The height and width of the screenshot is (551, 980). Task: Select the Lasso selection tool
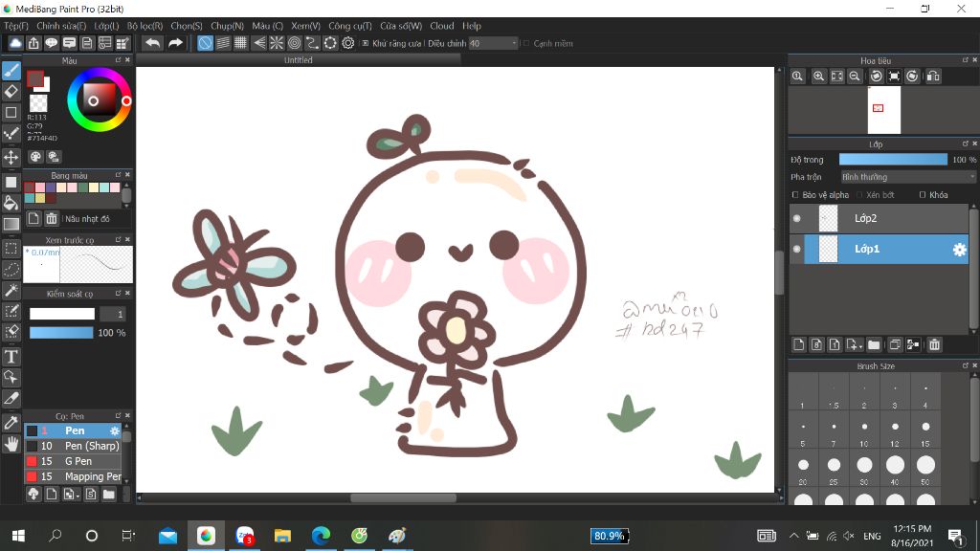point(11,269)
